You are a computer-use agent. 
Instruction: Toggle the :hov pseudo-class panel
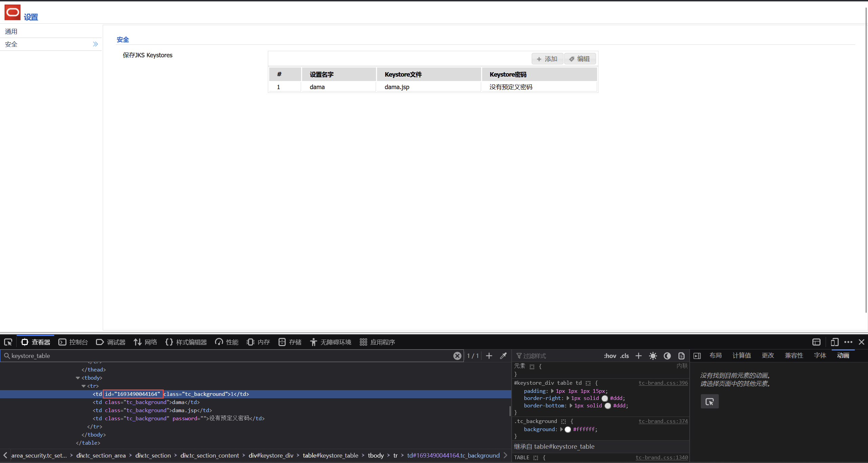coord(610,356)
